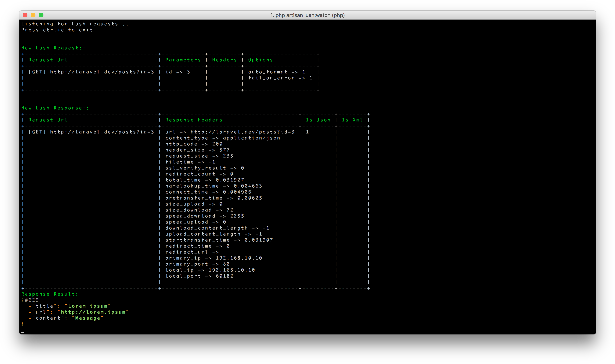Click the 'New Lush Response::' heading
The width and height of the screenshot is (615, 364).
pyautogui.click(x=55, y=108)
